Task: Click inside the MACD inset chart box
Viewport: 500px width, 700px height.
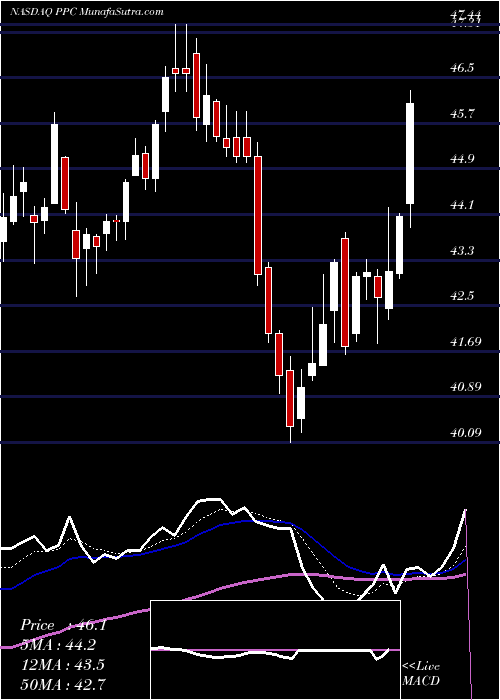Action: (275, 650)
